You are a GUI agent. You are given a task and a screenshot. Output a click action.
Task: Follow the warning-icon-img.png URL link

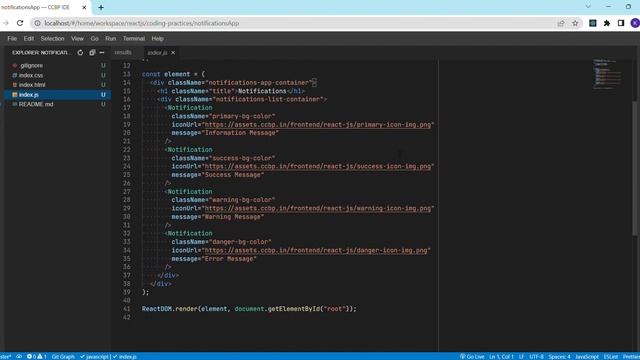(x=318, y=208)
